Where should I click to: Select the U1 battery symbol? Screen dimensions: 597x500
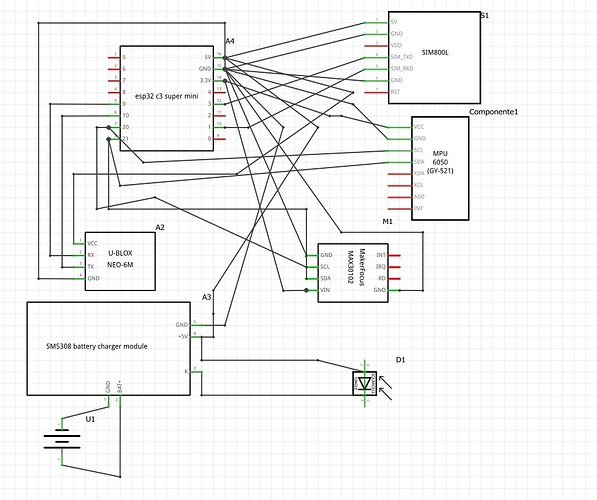62,441
